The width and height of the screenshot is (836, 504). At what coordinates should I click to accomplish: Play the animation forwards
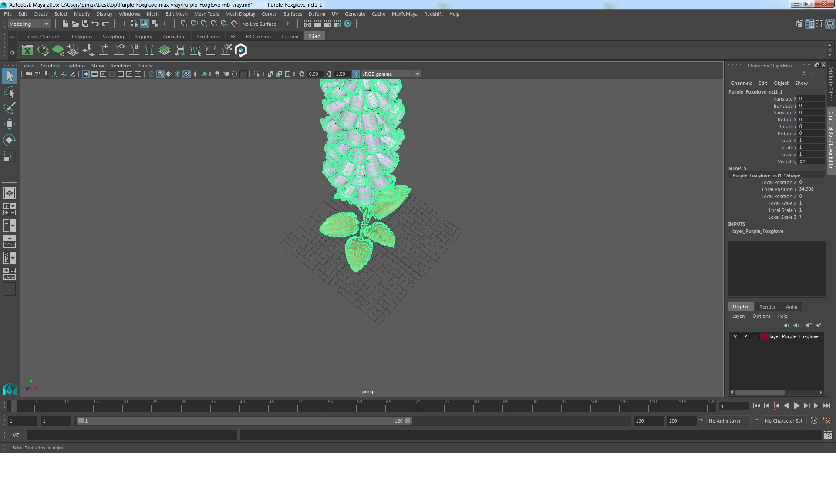tap(796, 406)
